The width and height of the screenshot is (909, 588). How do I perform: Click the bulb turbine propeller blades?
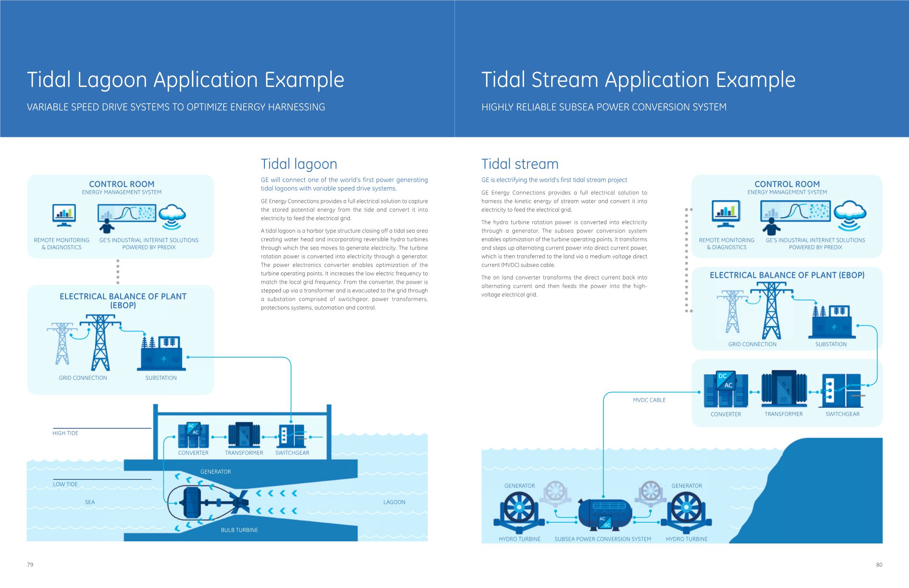click(239, 503)
